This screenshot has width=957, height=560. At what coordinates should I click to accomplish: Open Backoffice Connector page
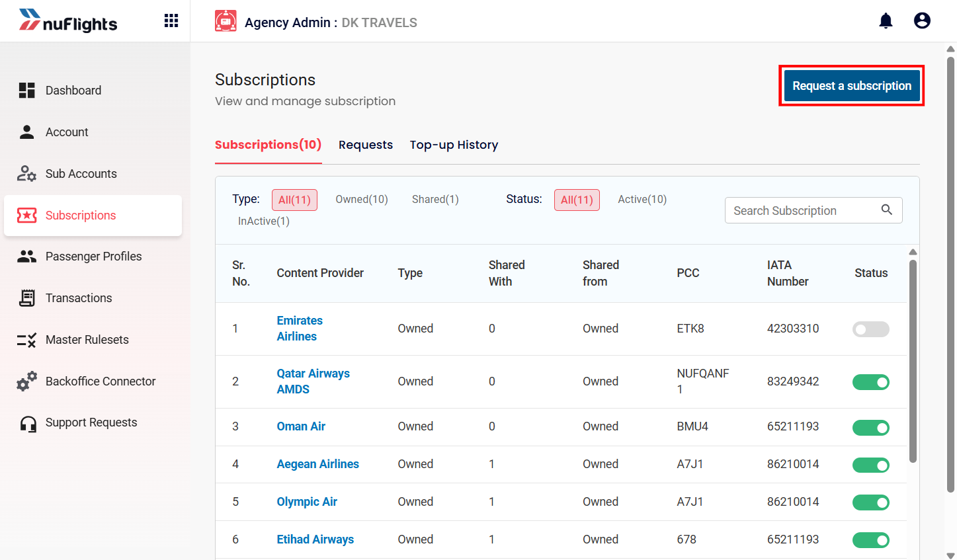93,381
